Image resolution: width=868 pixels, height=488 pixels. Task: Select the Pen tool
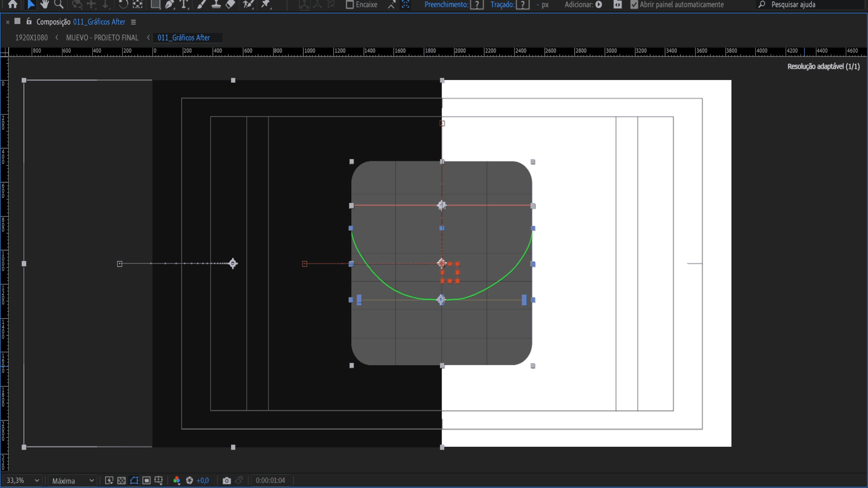[170, 5]
